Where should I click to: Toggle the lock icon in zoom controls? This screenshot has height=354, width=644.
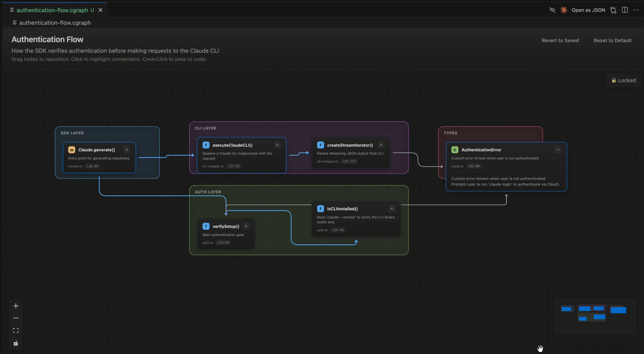pyautogui.click(x=16, y=343)
